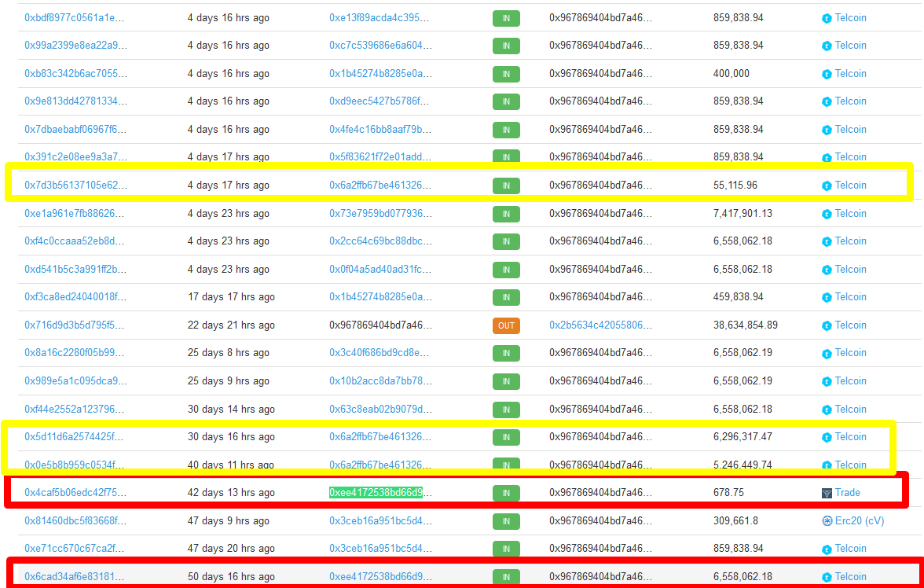Click the Telcoin icon in row 0xf44e2552a123796
The width and height of the screenshot is (924, 588).
pos(827,410)
